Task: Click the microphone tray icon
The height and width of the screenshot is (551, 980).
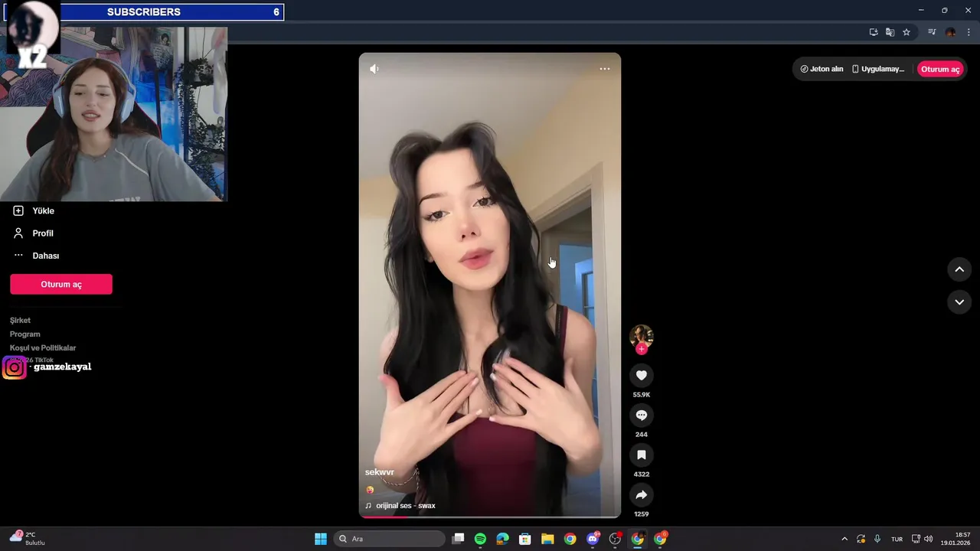Action: [877, 539]
